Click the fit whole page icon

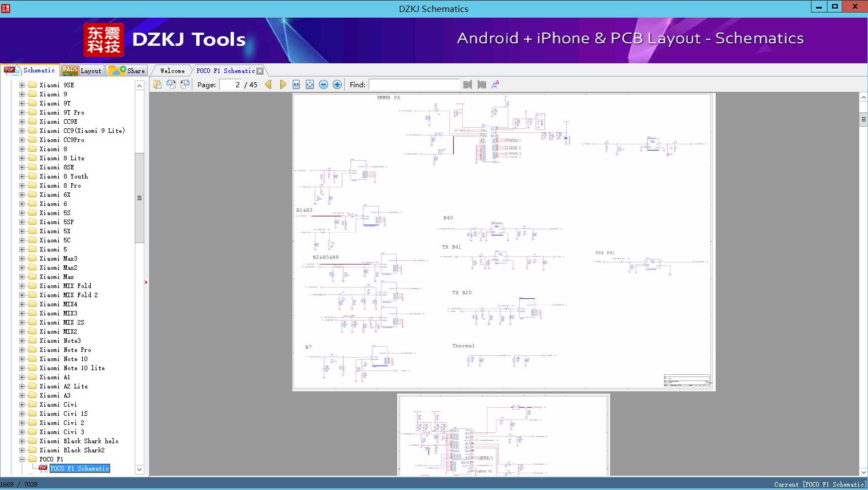pyautogui.click(x=310, y=84)
